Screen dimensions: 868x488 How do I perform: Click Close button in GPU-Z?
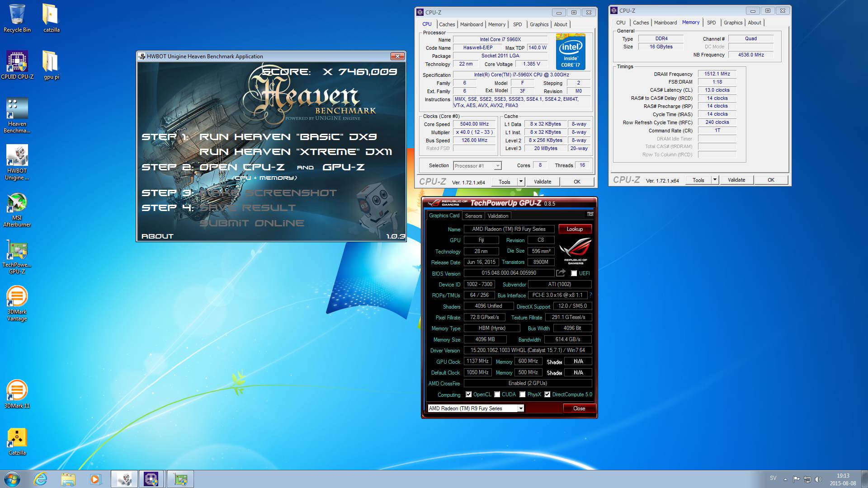(x=579, y=408)
